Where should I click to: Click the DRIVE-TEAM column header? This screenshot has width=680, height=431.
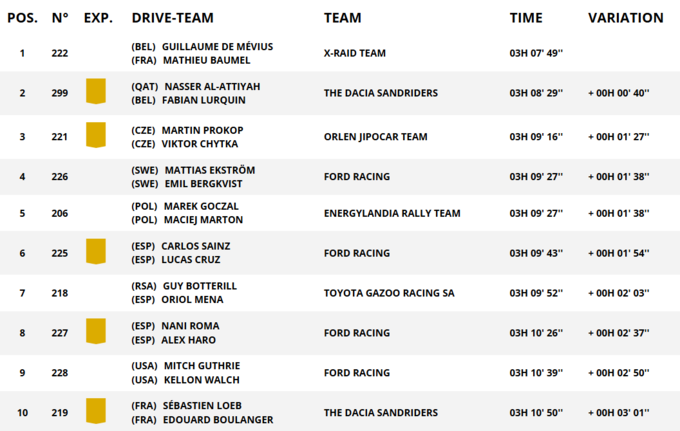pos(173,18)
